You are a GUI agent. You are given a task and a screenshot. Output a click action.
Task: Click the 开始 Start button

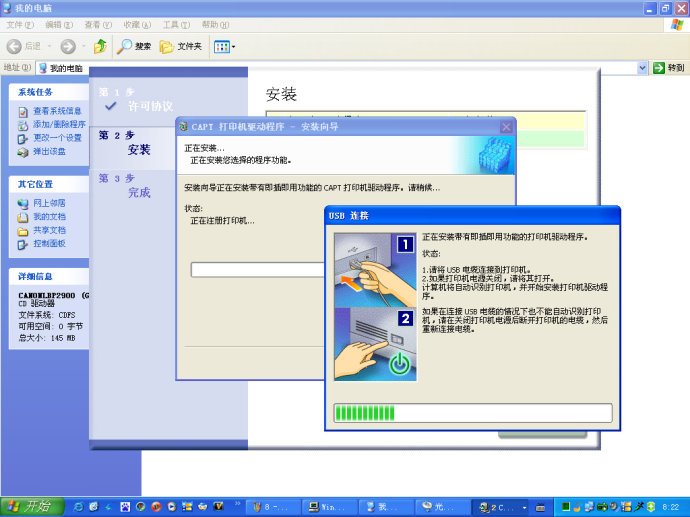tap(30, 506)
